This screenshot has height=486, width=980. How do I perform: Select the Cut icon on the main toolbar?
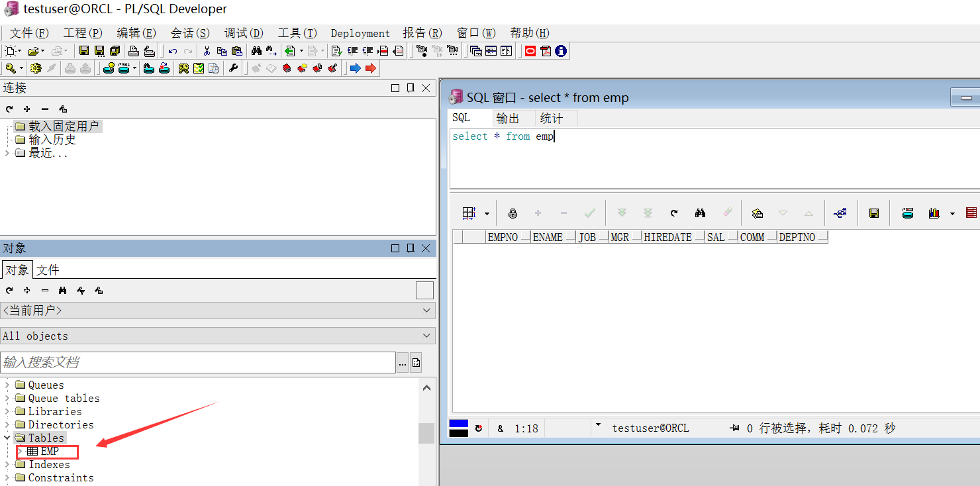[207, 51]
